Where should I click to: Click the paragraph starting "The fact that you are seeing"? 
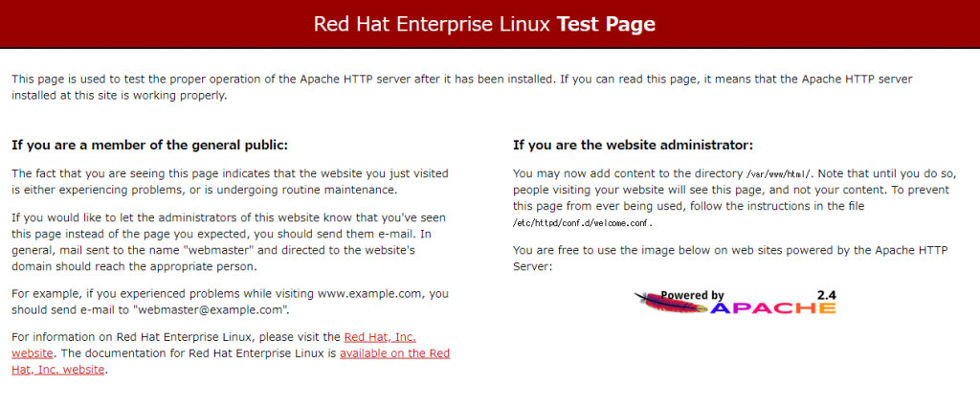[x=230, y=181]
